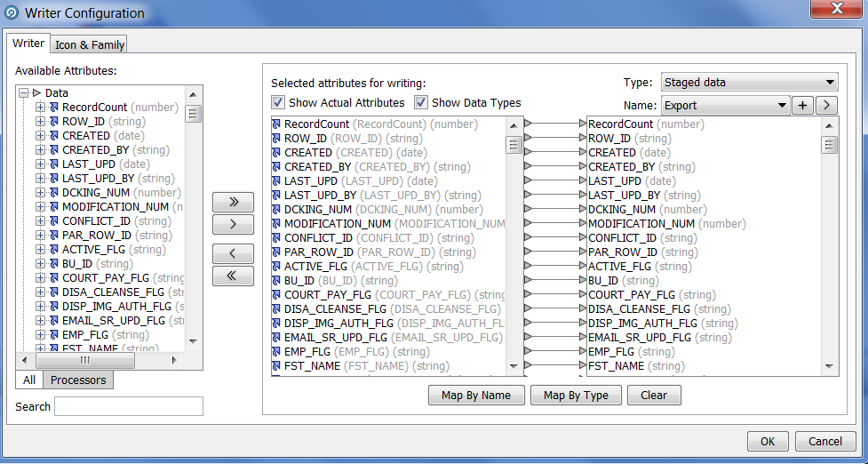Open the Name dropdown showing Export
This screenshot has width=868, height=464.
[x=725, y=105]
